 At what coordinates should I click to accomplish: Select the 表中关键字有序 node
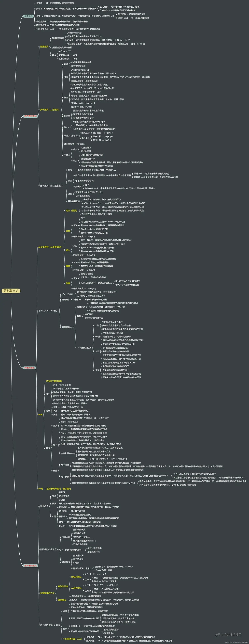click(78, 66)
